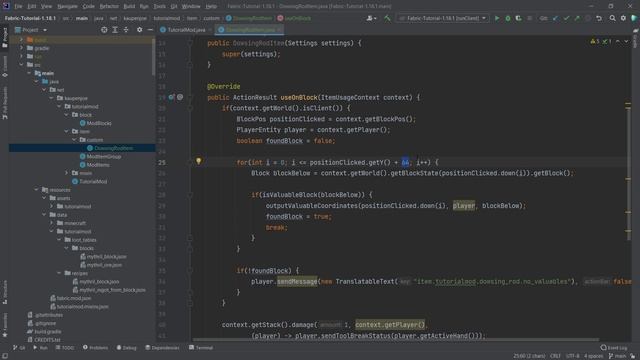Click Collapse All in Project panel
This screenshot has width=640, height=360.
point(126,30)
